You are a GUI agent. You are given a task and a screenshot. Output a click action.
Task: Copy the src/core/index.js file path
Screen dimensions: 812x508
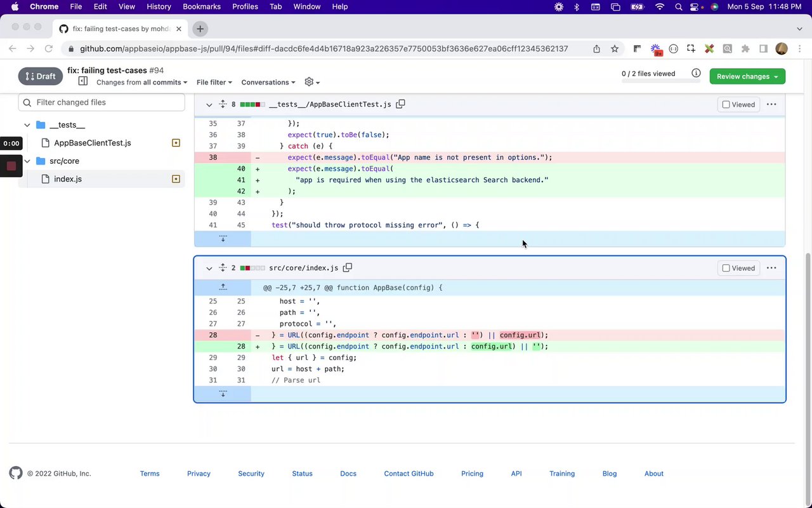point(348,268)
